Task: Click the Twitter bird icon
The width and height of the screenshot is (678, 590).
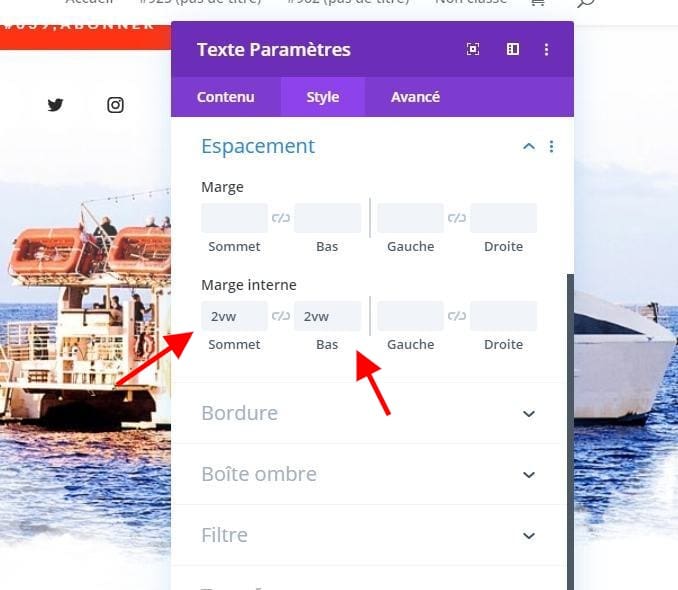Action: click(x=55, y=105)
